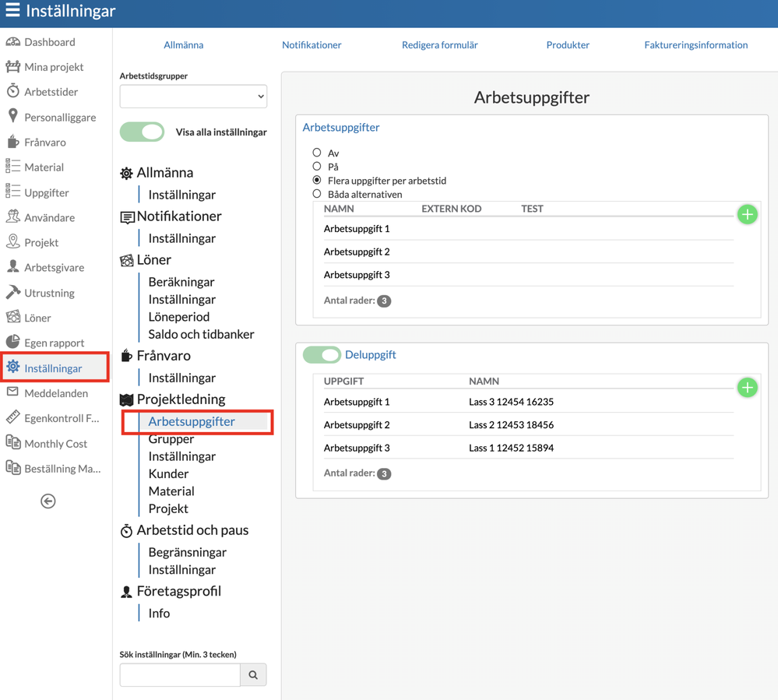Click the Sök inställningar search field
Screen dimensions: 778x700
[180, 675]
